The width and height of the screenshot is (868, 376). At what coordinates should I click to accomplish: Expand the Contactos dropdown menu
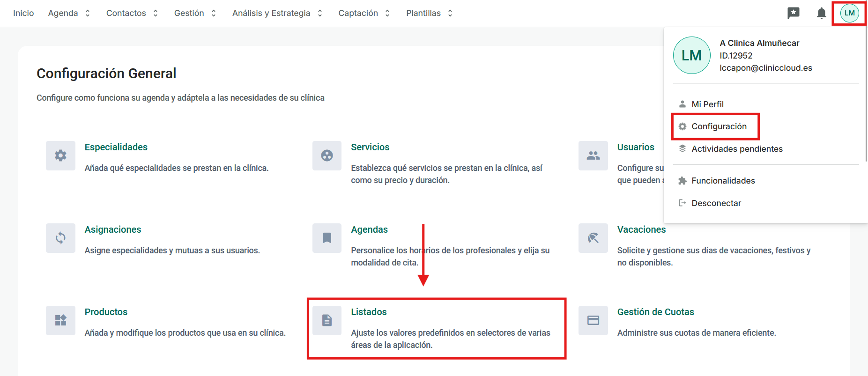click(x=132, y=13)
